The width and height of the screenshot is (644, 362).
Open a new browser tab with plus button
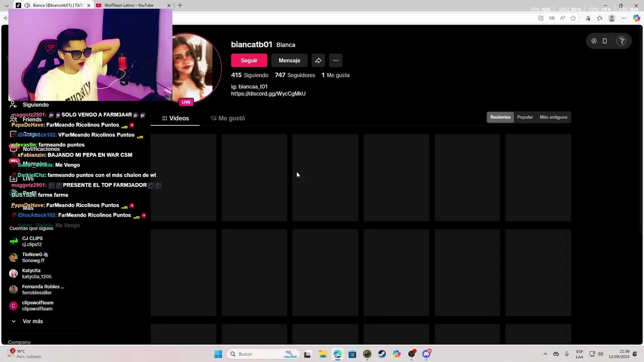pos(180,6)
